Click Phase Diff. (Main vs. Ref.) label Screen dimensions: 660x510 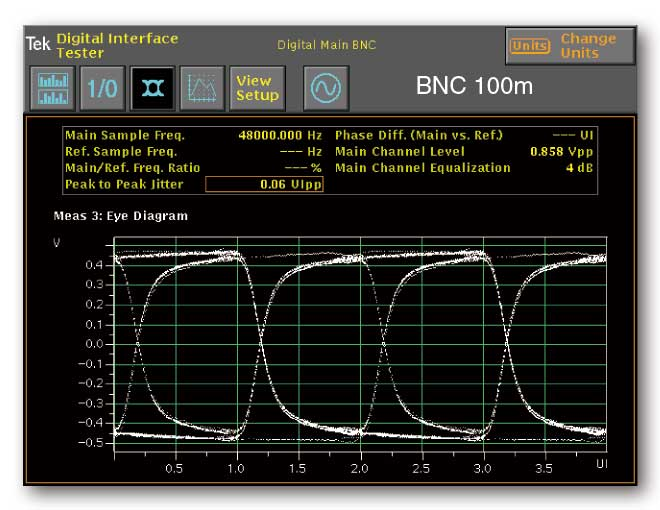click(419, 135)
